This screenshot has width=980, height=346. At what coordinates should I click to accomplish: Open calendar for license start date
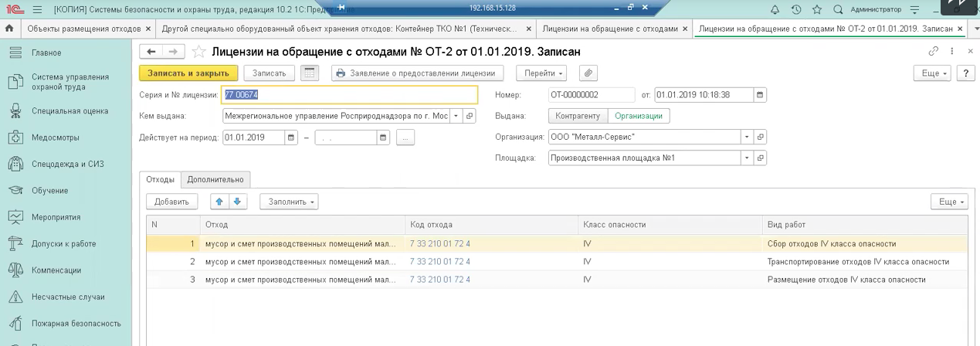pyautogui.click(x=291, y=137)
